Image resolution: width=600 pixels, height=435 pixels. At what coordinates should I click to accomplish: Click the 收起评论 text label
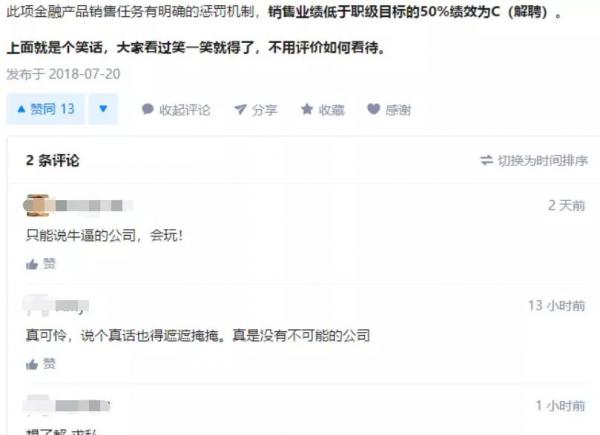[185, 110]
